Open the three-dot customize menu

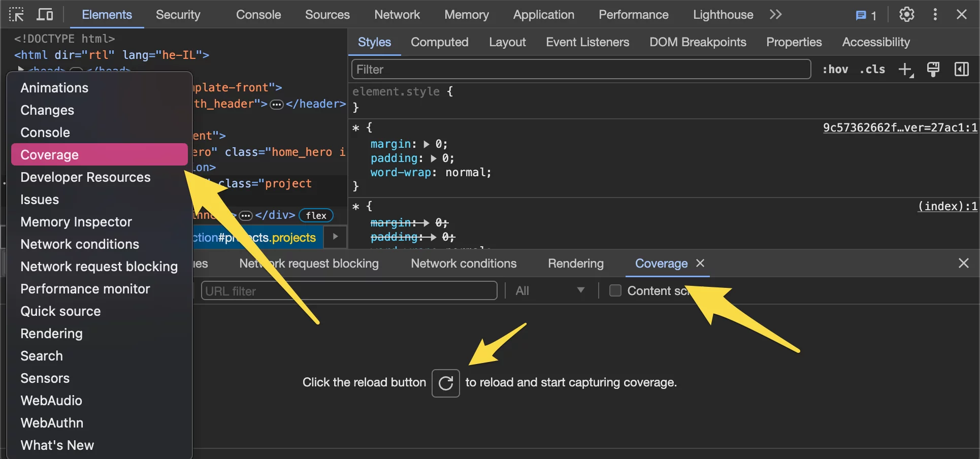935,14
